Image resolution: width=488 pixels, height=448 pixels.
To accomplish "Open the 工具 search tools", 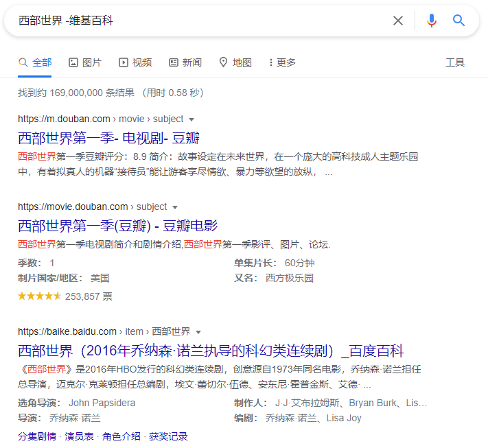I will (454, 62).
